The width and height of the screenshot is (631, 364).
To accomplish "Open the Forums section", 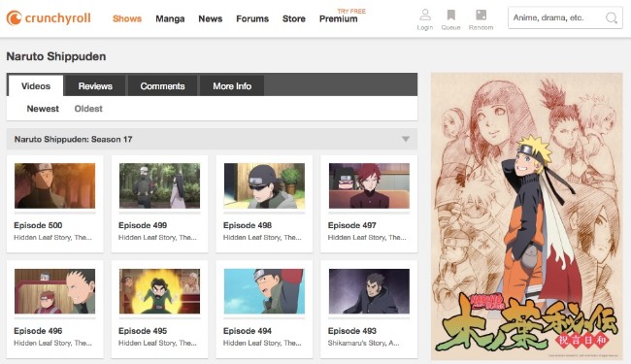I will click(x=252, y=18).
